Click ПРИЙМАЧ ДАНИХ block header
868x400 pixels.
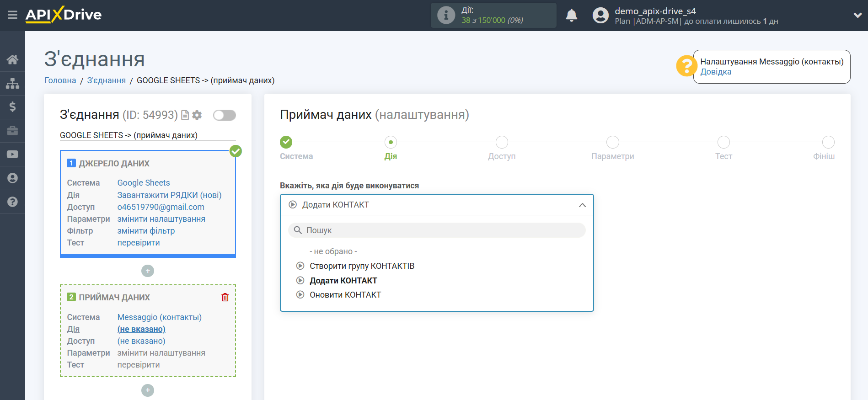(114, 298)
